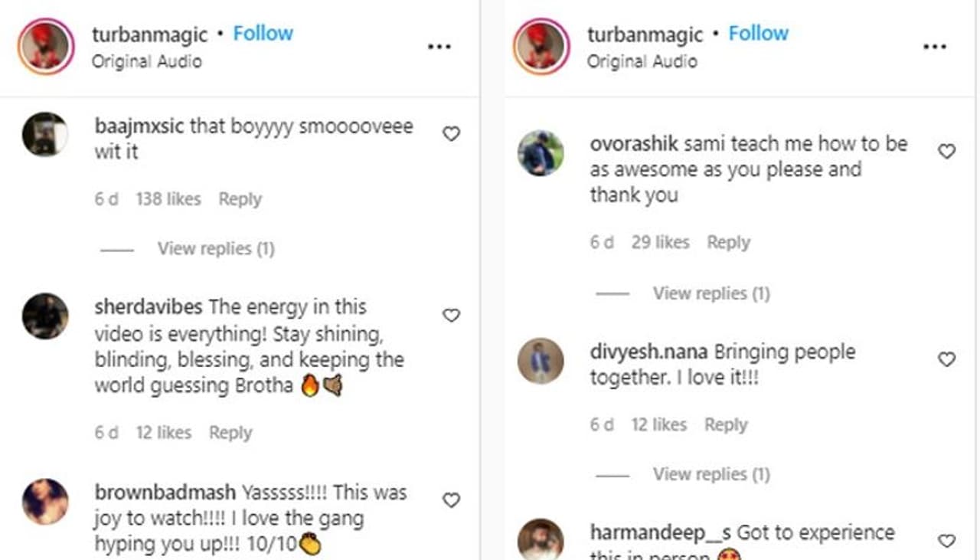Reply to the sherdavibes comment
The width and height of the screenshot is (980, 560).
[x=230, y=433]
